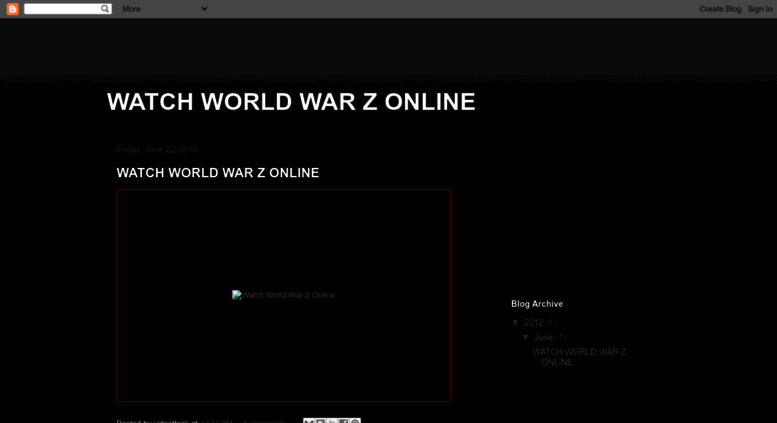Open the post title WATCH WORLD WAR Z ONLINE
777x423 pixels.
[218, 173]
